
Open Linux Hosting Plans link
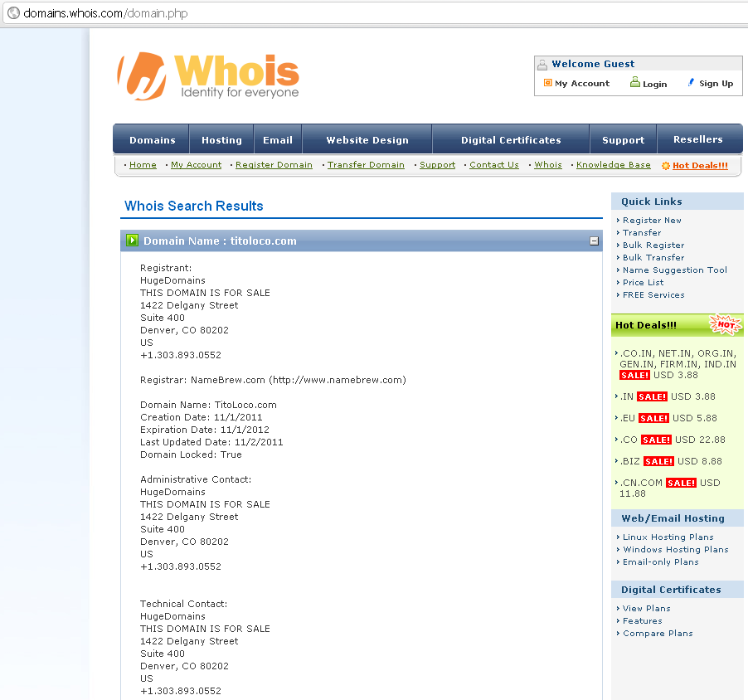668,537
